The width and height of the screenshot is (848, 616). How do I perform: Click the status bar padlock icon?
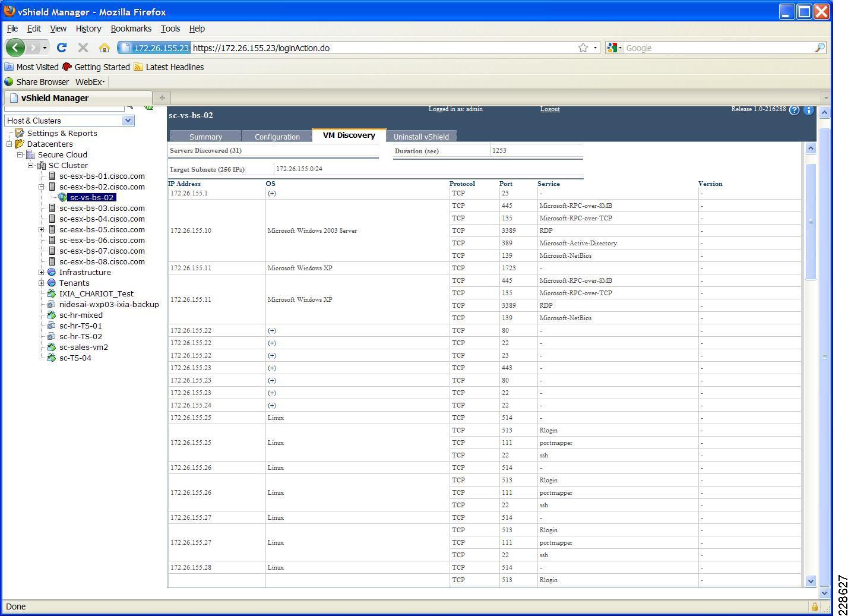pyautogui.click(x=815, y=606)
